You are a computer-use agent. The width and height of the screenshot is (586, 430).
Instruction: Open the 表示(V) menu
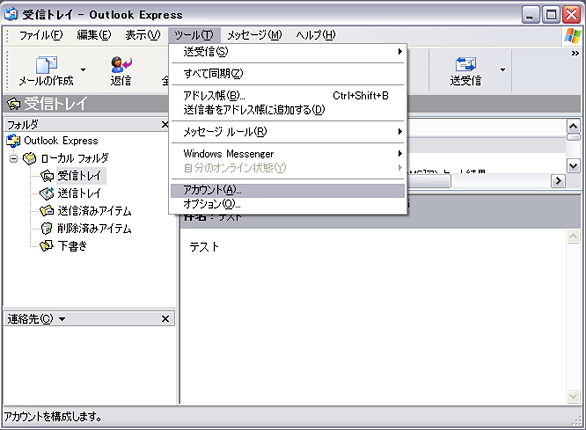(142, 35)
